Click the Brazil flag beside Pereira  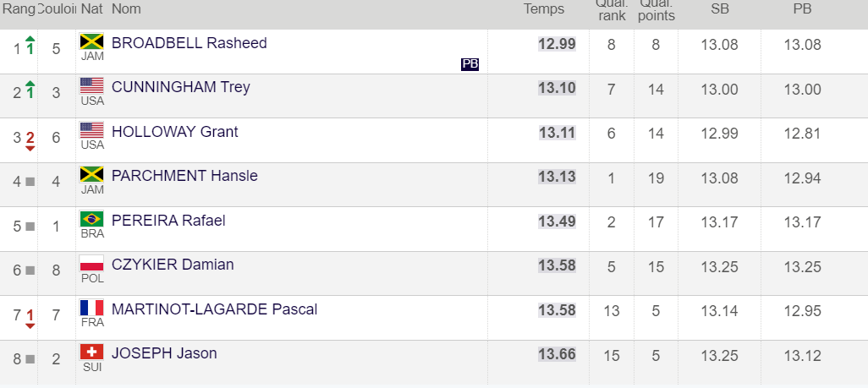(91, 219)
